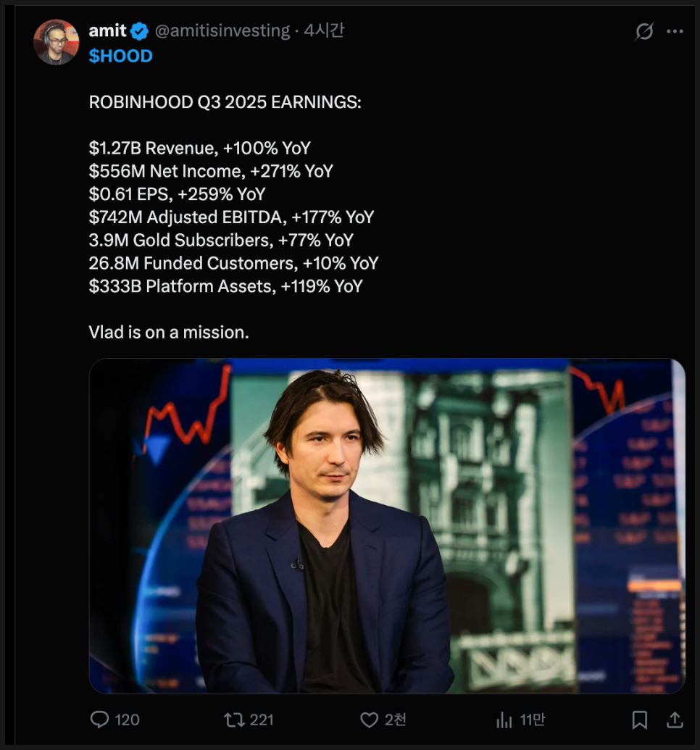The width and height of the screenshot is (700, 750).
Task: Click the 2천 likes count
Action: click(396, 720)
